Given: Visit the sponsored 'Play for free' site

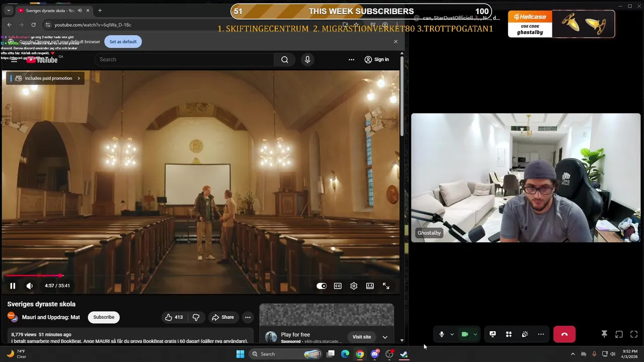Looking at the screenshot, I should (x=361, y=337).
